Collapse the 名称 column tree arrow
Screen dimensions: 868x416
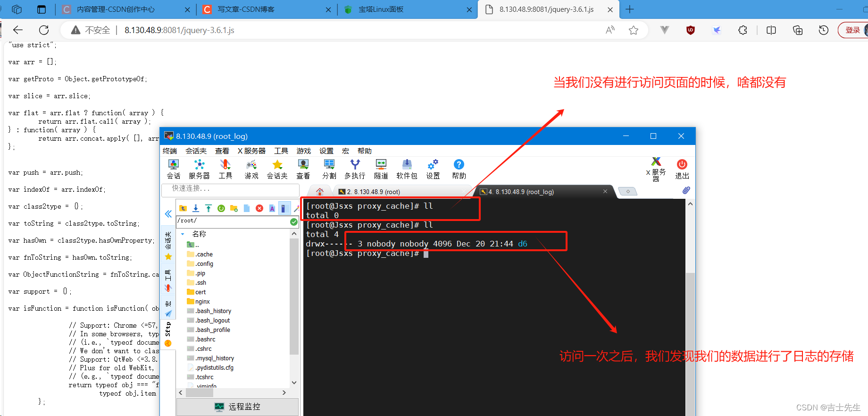click(183, 234)
